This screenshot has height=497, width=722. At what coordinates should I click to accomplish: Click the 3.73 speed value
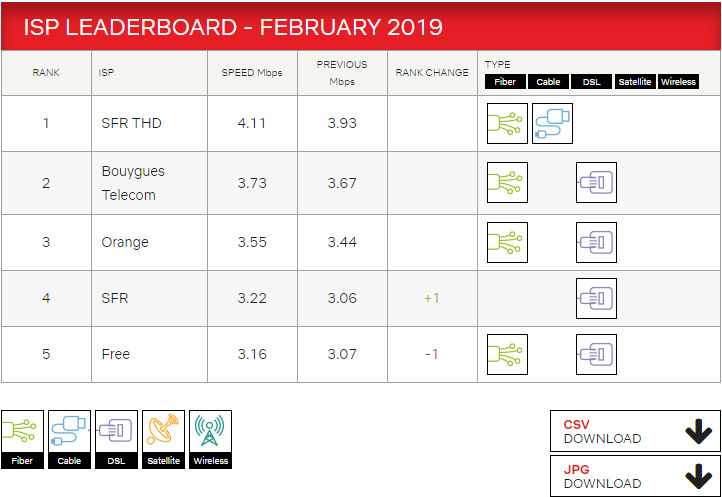tap(252, 183)
